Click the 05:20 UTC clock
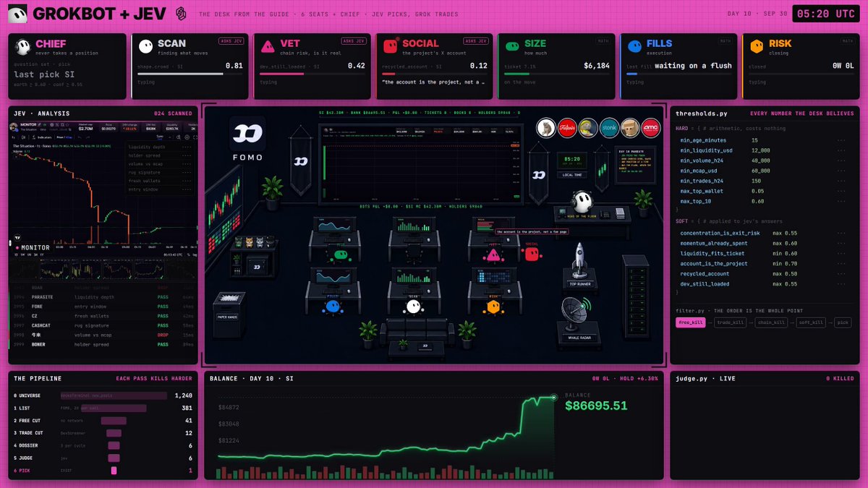This screenshot has width=868, height=488. [x=826, y=14]
